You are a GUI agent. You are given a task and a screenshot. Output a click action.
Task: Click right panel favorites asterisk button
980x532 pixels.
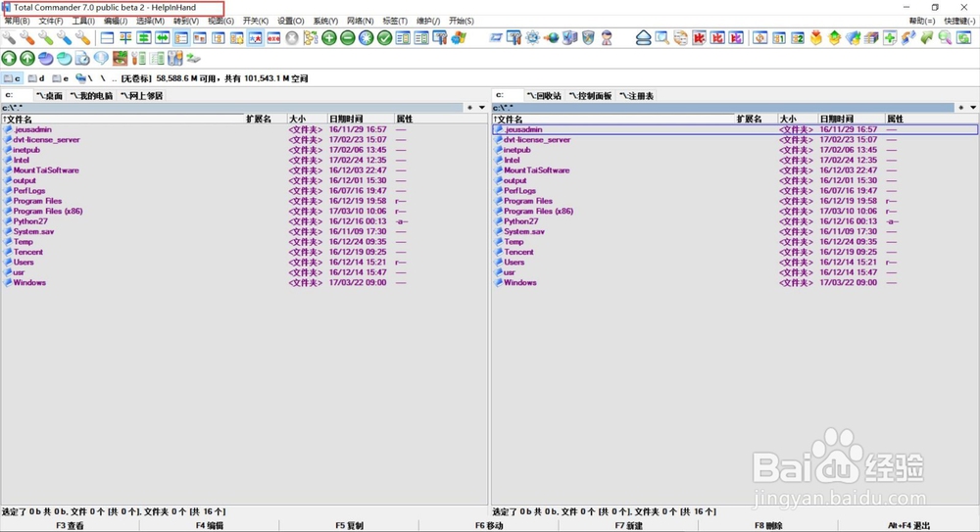point(960,108)
